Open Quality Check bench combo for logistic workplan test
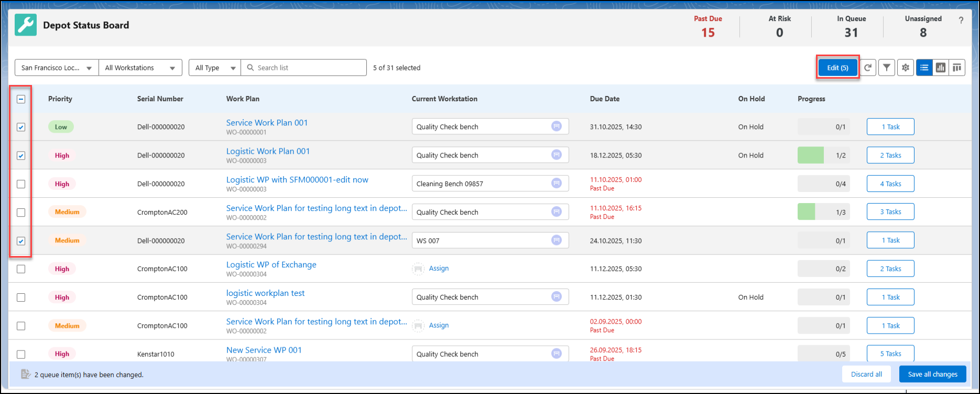 (x=490, y=297)
